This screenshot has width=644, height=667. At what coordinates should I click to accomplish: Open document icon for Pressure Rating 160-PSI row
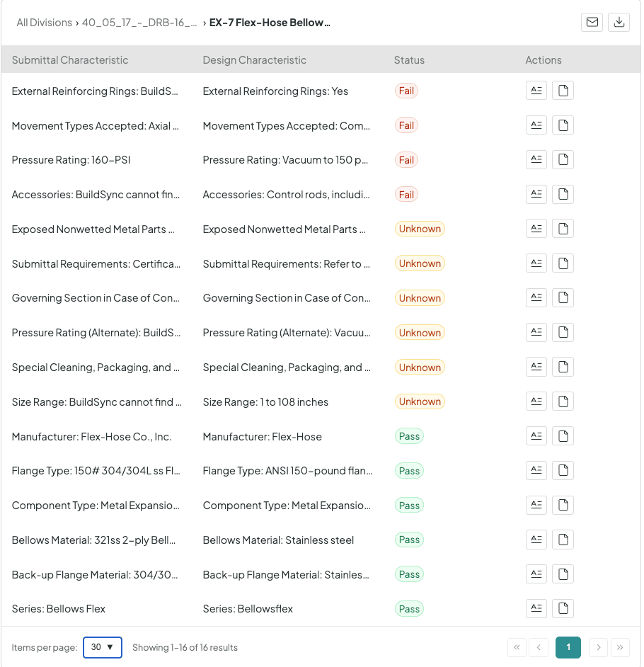click(563, 159)
